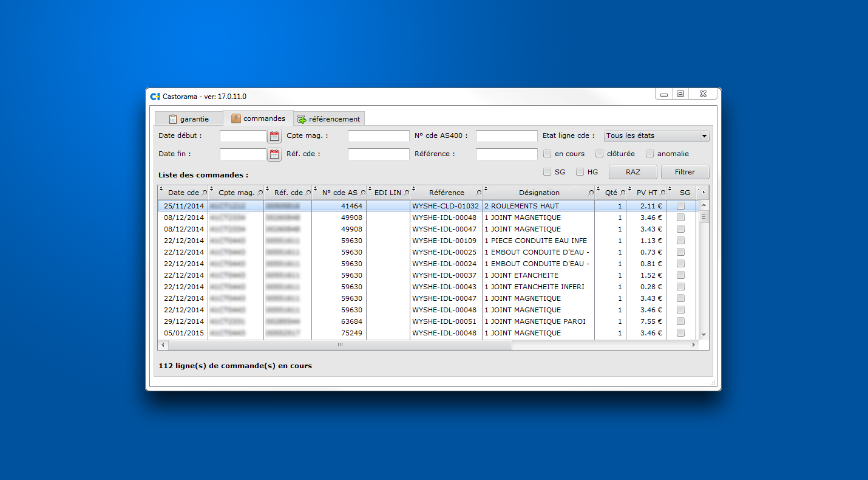Click the order number cell 75249
The width and height of the screenshot is (868, 480).
pos(339,333)
